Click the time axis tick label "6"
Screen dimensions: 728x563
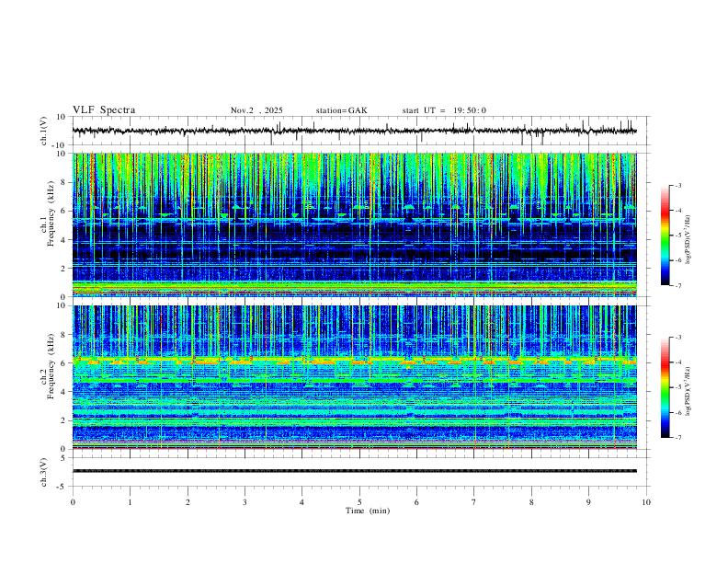pos(417,502)
